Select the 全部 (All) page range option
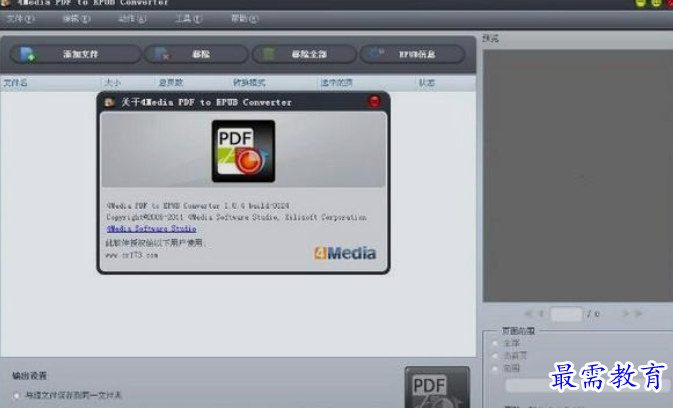Viewport: 673px width, 408px height. (496, 343)
